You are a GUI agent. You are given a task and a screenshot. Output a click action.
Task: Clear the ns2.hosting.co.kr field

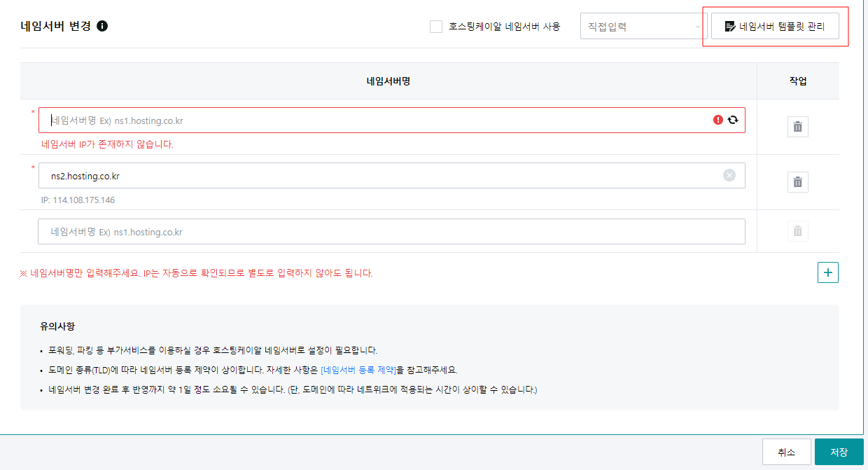tap(729, 175)
